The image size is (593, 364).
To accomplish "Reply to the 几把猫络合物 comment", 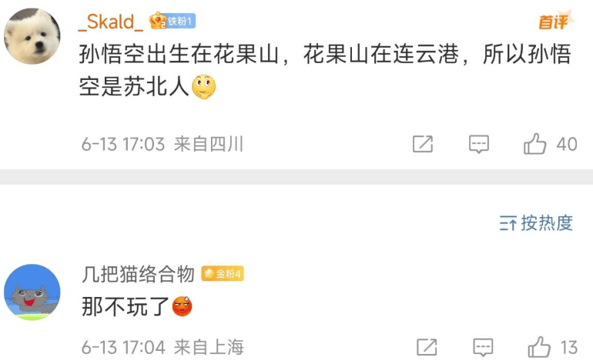I will pyautogui.click(x=484, y=347).
